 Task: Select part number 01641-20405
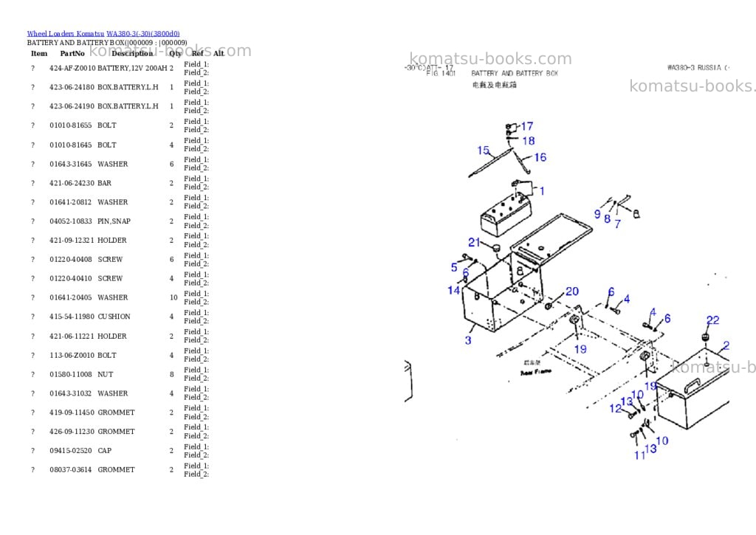pos(70,298)
